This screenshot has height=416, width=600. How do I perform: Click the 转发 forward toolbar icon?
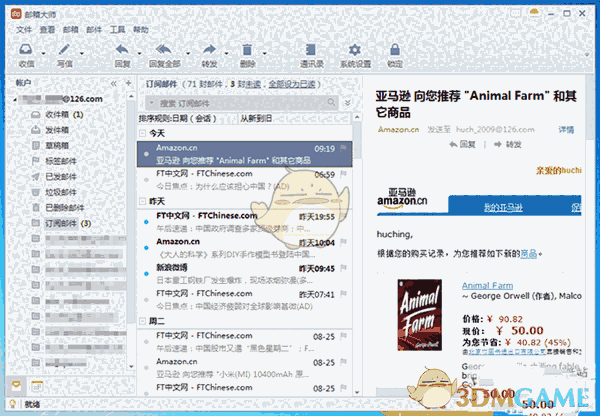coord(209,50)
